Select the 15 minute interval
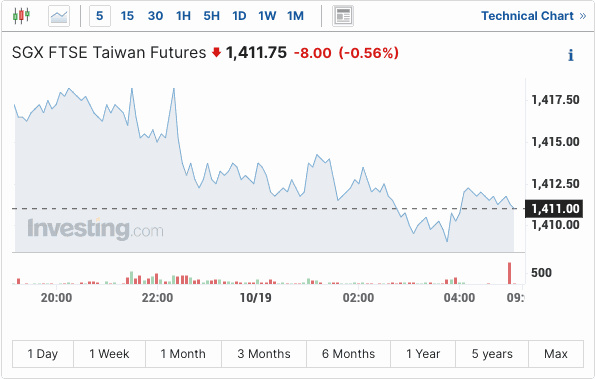Viewport: 595px width, 379px height. point(127,16)
